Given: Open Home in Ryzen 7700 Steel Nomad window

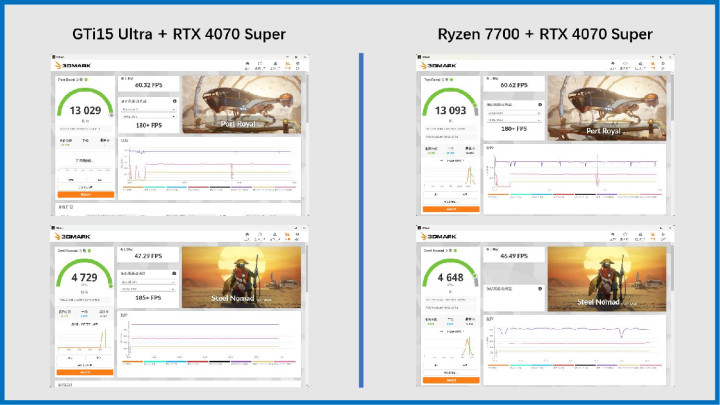Looking at the screenshot, I should pos(613,236).
